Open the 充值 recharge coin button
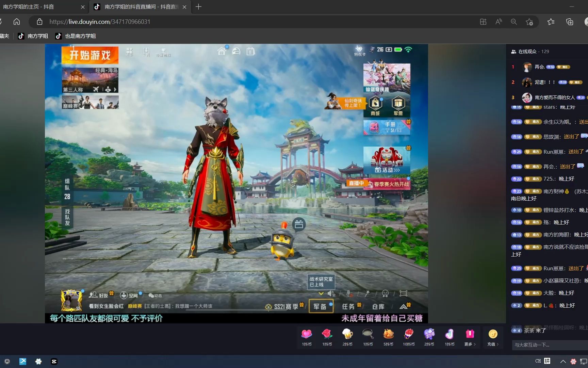Screen dimensions: 588x368 493,337
